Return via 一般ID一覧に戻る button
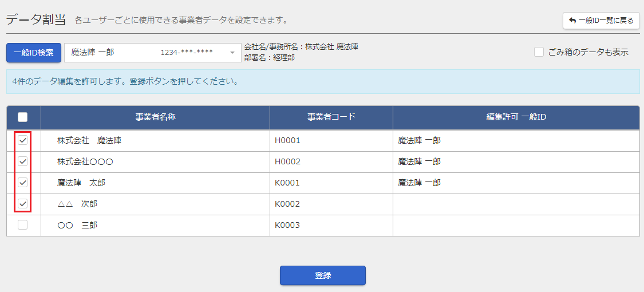 601,21
